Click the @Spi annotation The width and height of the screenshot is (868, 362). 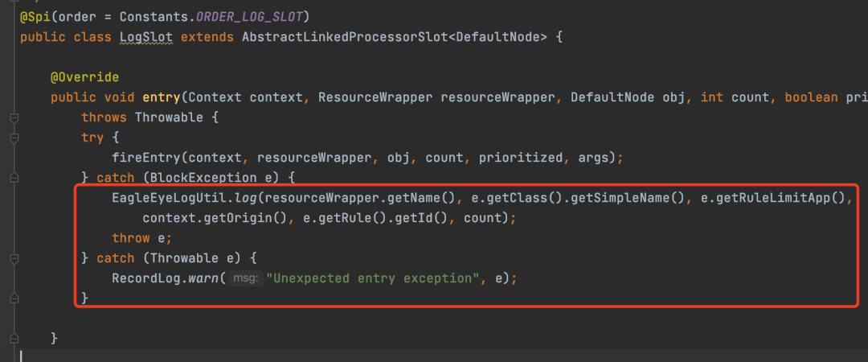point(35,17)
